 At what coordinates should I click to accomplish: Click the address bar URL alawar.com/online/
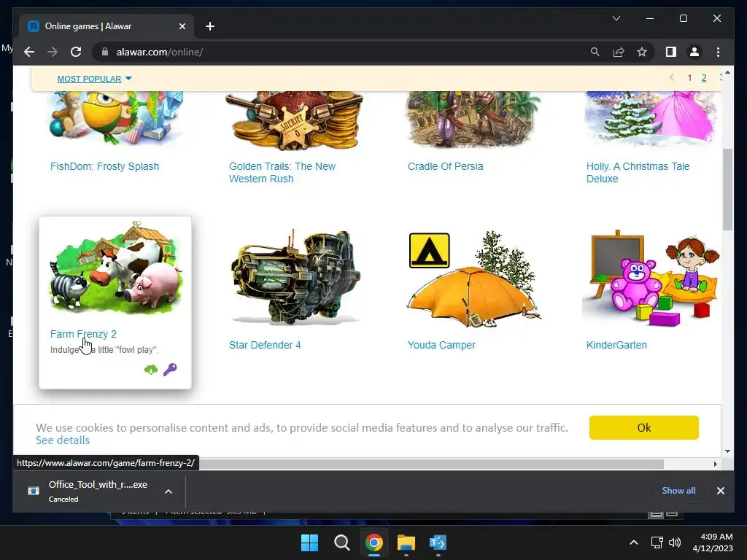pos(160,52)
